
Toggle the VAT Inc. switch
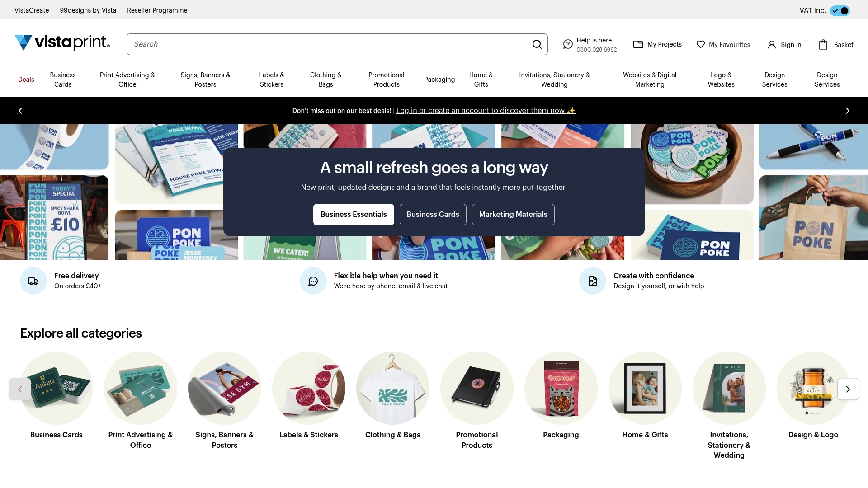pos(840,10)
